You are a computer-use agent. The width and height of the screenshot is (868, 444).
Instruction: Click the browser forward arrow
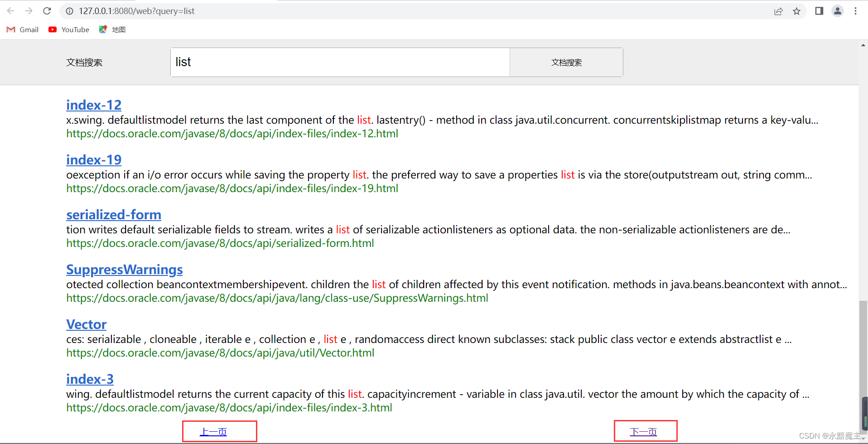pos(29,11)
